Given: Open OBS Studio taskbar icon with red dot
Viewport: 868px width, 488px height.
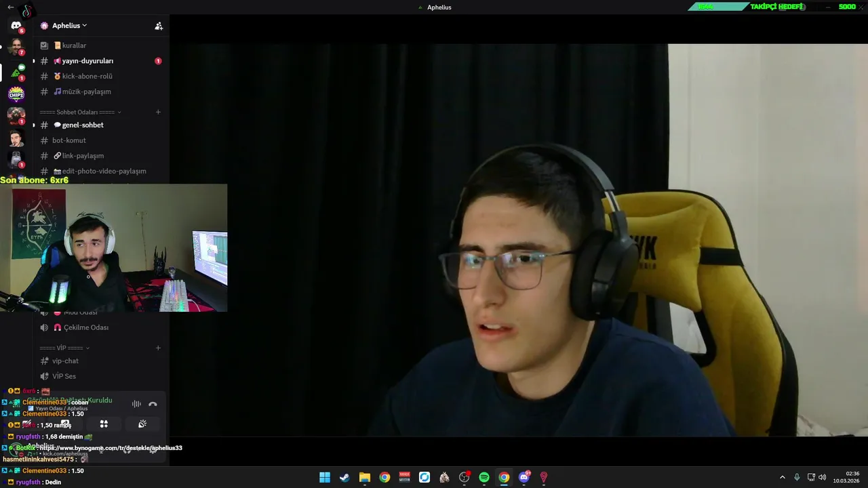Looking at the screenshot, I should point(465,477).
